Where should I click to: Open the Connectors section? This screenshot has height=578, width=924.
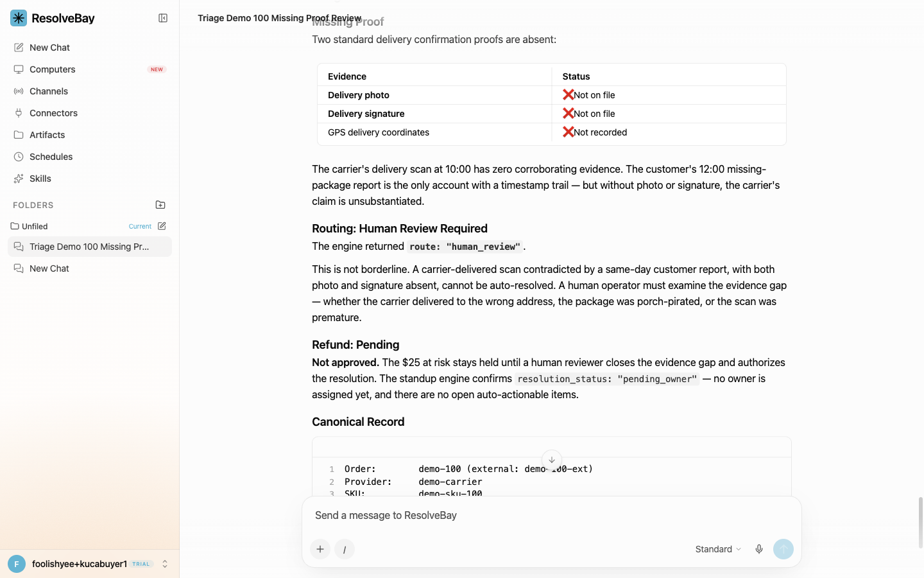(90, 113)
